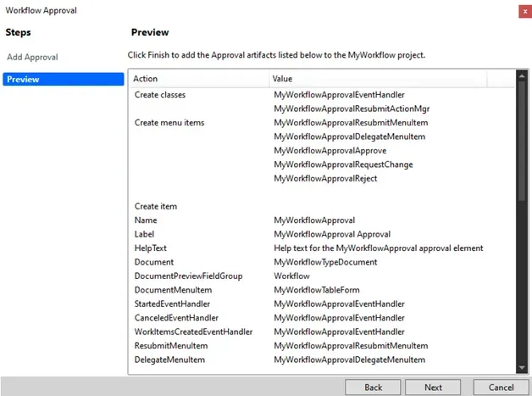Viewport: 532px width, 396px height.
Task: Close the Workflow Approval dialog
Action: [x=524, y=11]
